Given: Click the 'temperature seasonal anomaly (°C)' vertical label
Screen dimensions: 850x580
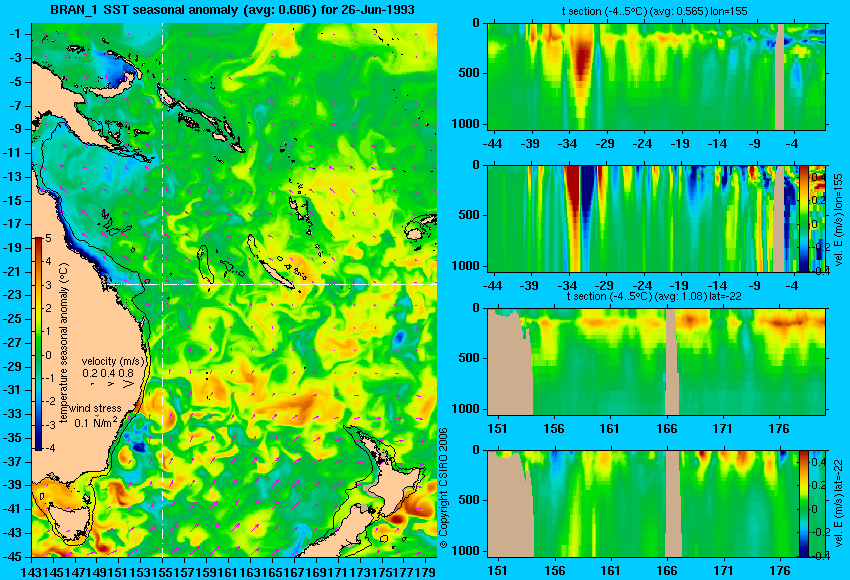Looking at the screenshot, I should [x=63, y=343].
